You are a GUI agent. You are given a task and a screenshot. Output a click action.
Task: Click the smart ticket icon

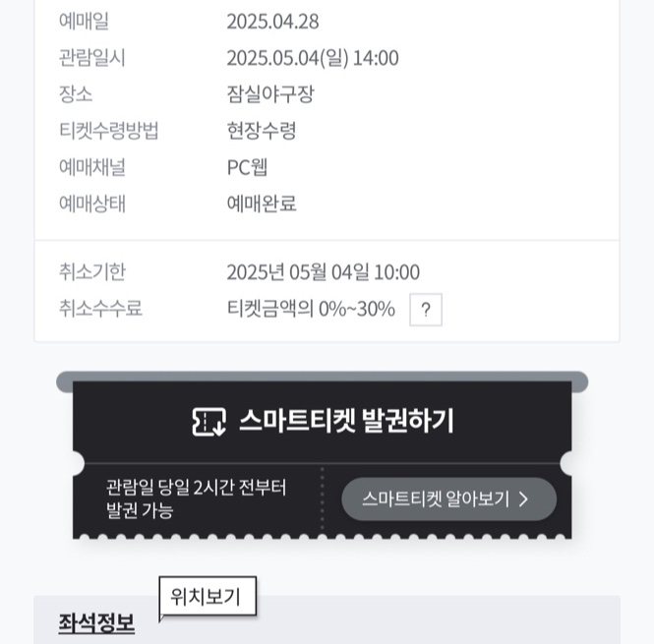click(x=208, y=422)
